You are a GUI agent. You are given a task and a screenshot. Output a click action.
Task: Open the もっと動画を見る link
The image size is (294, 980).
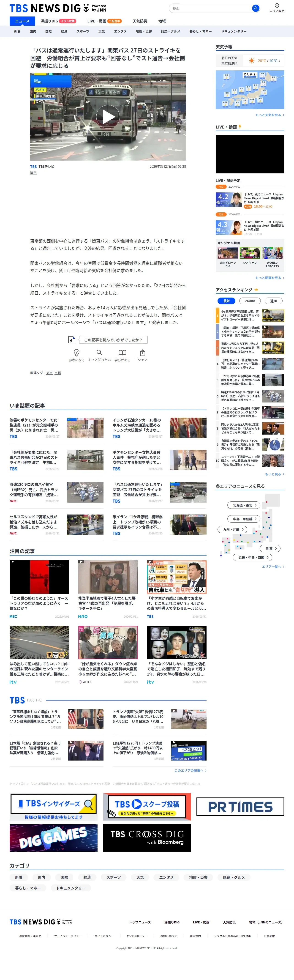(270, 278)
